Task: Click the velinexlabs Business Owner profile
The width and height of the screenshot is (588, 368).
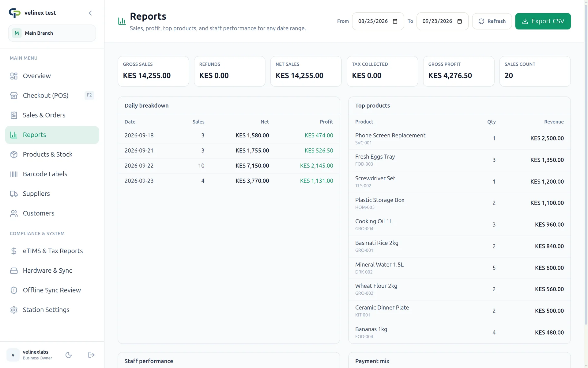Action: tap(30, 355)
